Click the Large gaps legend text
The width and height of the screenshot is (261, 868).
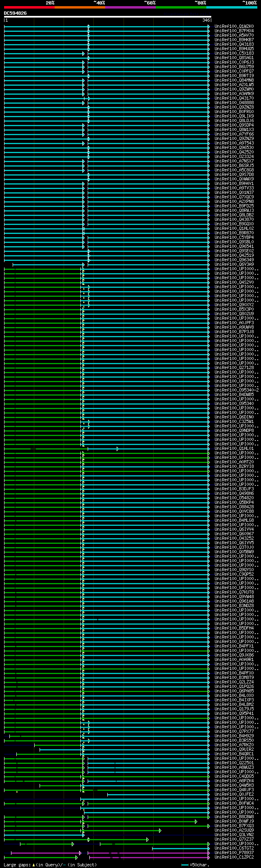[x=50, y=864]
